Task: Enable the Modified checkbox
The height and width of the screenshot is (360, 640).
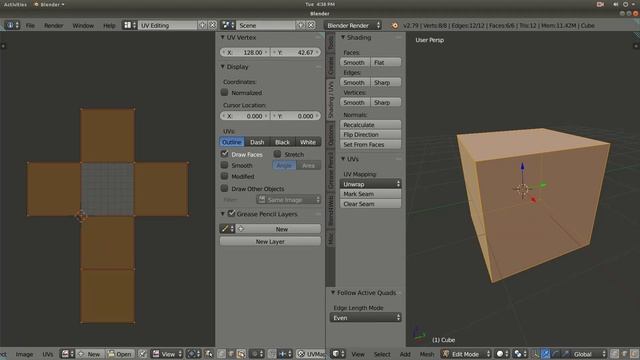Action: point(224,176)
